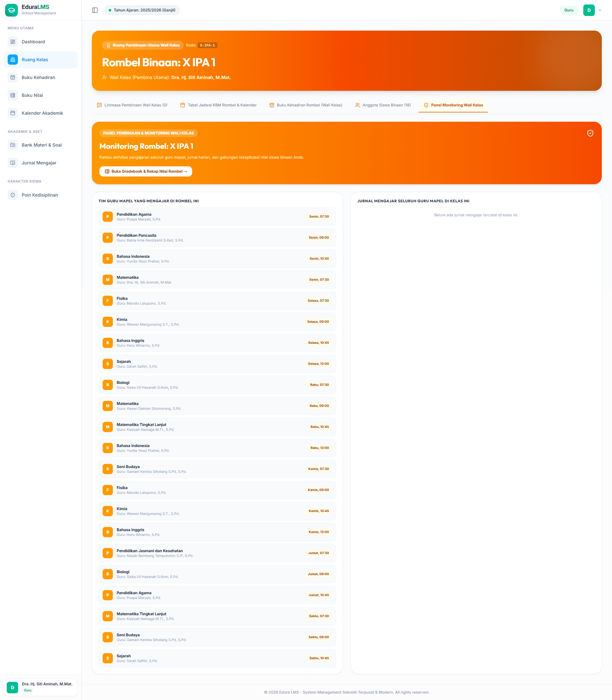Open Kalender Akademik in sidebar
This screenshot has width=612, height=700.
pyautogui.click(x=41, y=113)
